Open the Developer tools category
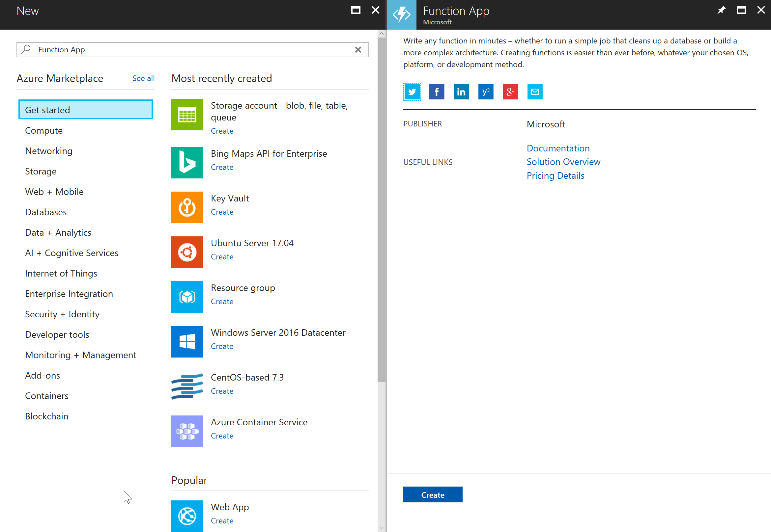 pos(57,334)
